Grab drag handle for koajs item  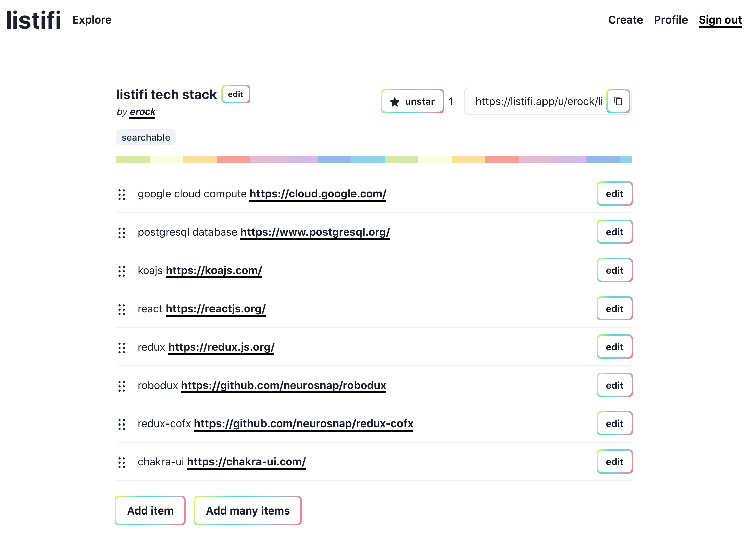click(122, 271)
